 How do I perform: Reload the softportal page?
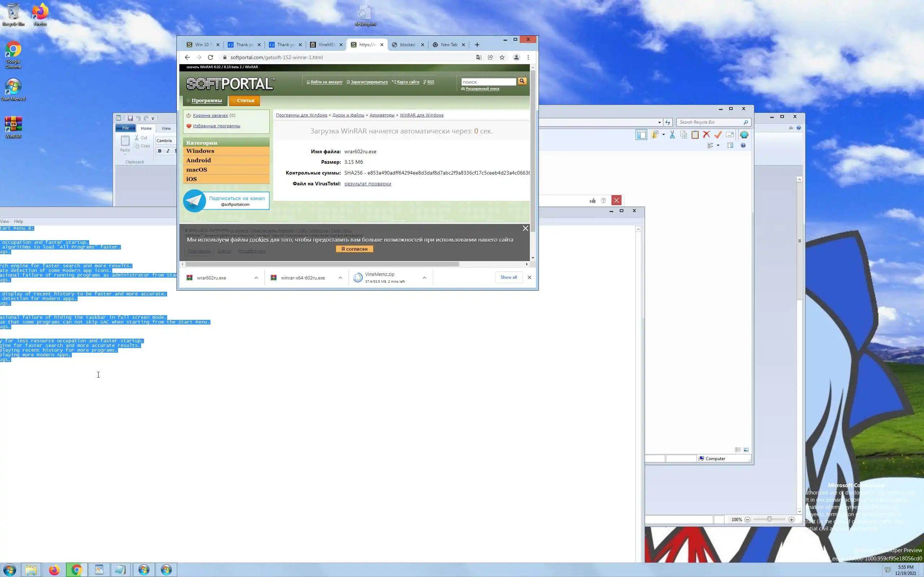pos(210,57)
